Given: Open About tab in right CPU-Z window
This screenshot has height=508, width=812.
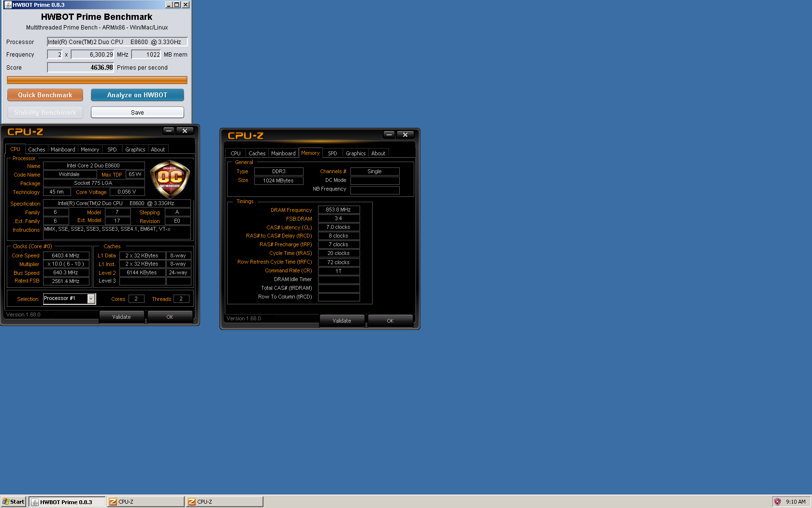Looking at the screenshot, I should 378,153.
